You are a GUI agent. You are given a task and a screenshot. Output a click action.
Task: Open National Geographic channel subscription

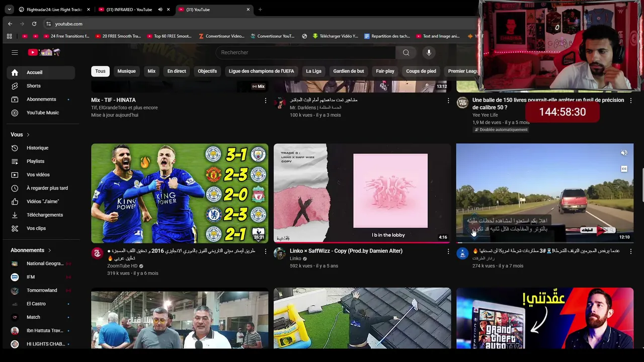pos(41,263)
